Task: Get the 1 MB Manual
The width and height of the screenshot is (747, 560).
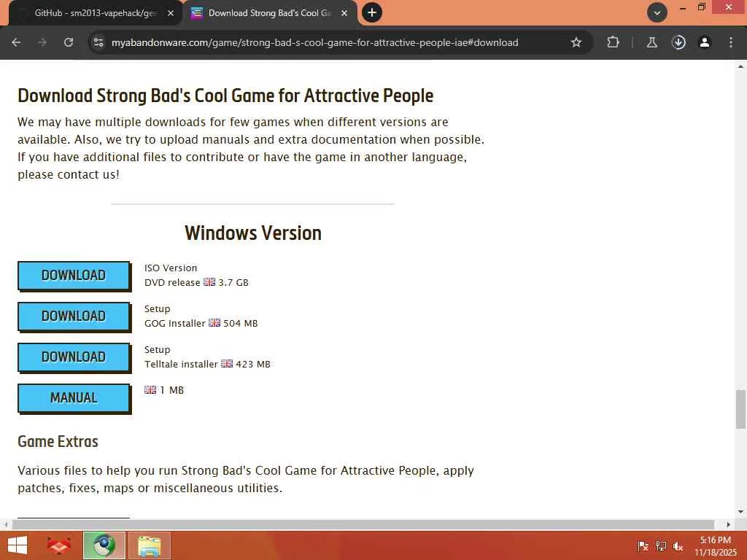Action: coord(74,397)
